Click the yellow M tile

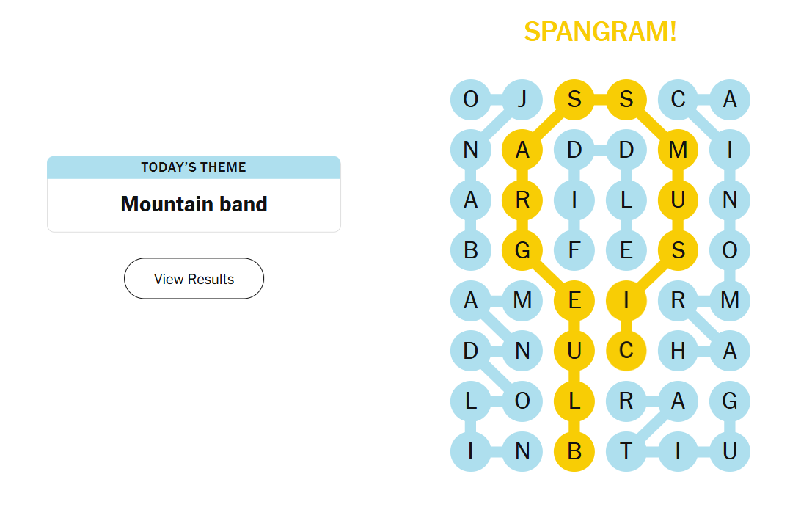[678, 150]
